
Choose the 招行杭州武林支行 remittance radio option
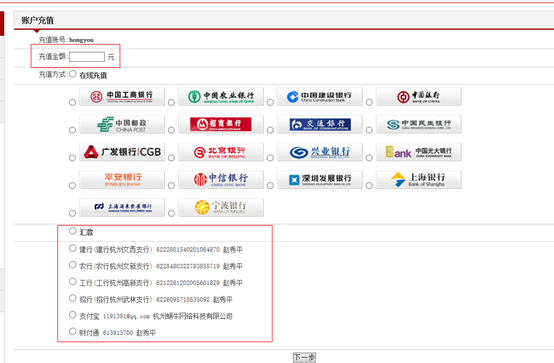(x=72, y=298)
